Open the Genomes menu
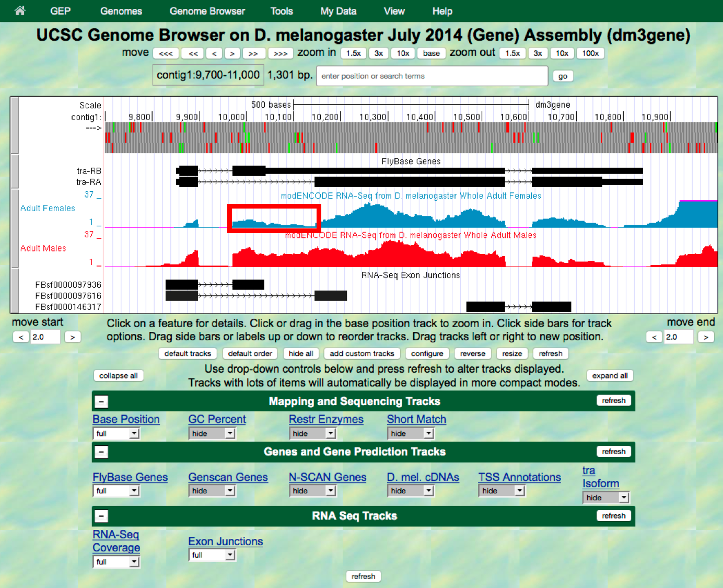 [x=121, y=11]
